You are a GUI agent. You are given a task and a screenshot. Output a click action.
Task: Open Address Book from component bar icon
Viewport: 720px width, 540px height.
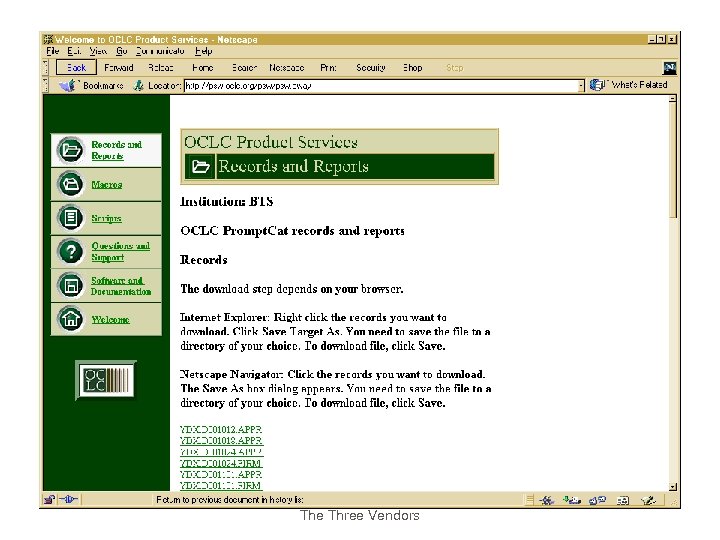623,500
